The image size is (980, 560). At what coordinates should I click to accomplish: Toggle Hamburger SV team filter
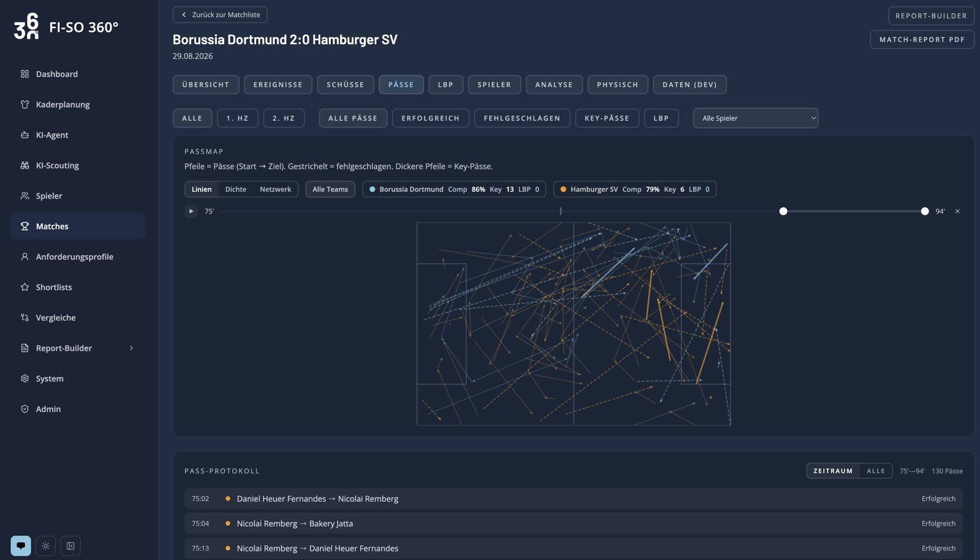[635, 189]
